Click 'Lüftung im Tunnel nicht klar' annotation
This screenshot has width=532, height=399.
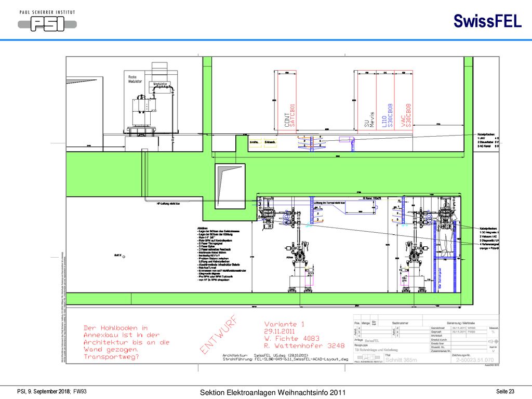(x=329, y=203)
